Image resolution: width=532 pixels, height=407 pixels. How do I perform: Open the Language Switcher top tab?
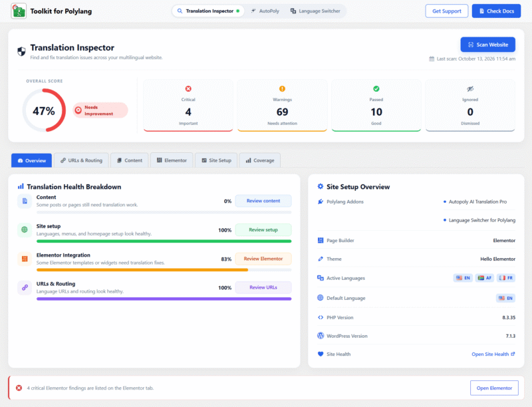click(315, 11)
